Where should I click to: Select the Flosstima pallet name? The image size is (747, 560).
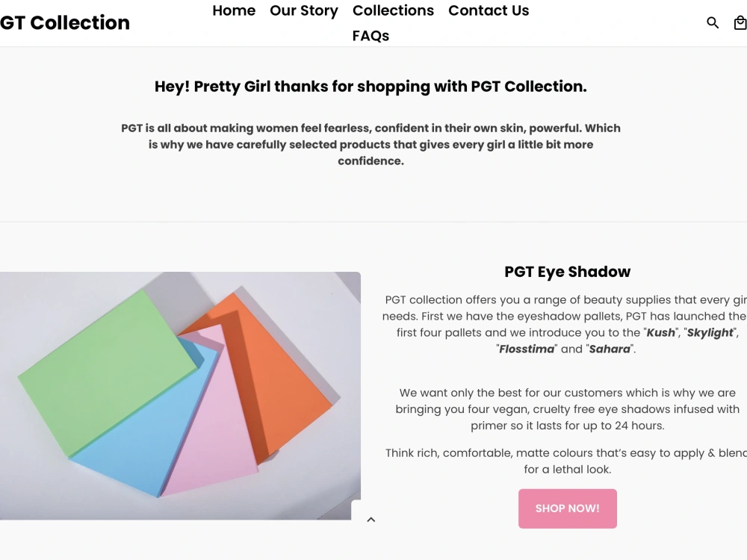click(527, 349)
